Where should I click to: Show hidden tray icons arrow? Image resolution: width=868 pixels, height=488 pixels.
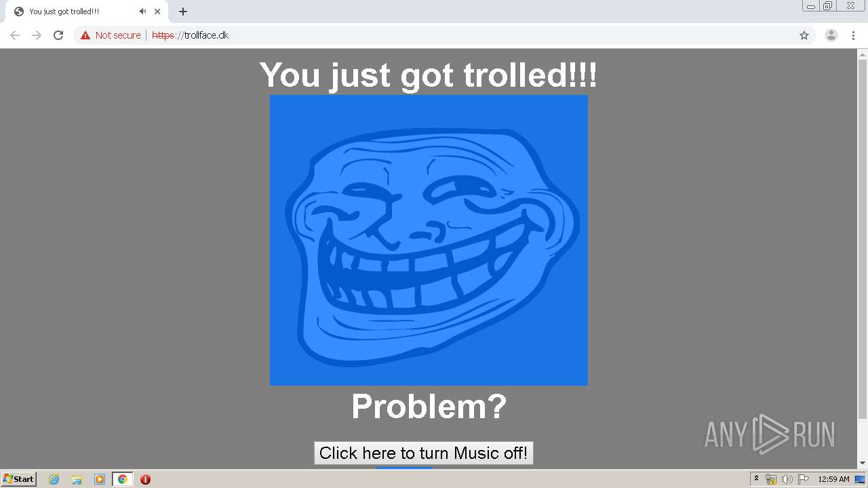click(x=756, y=479)
